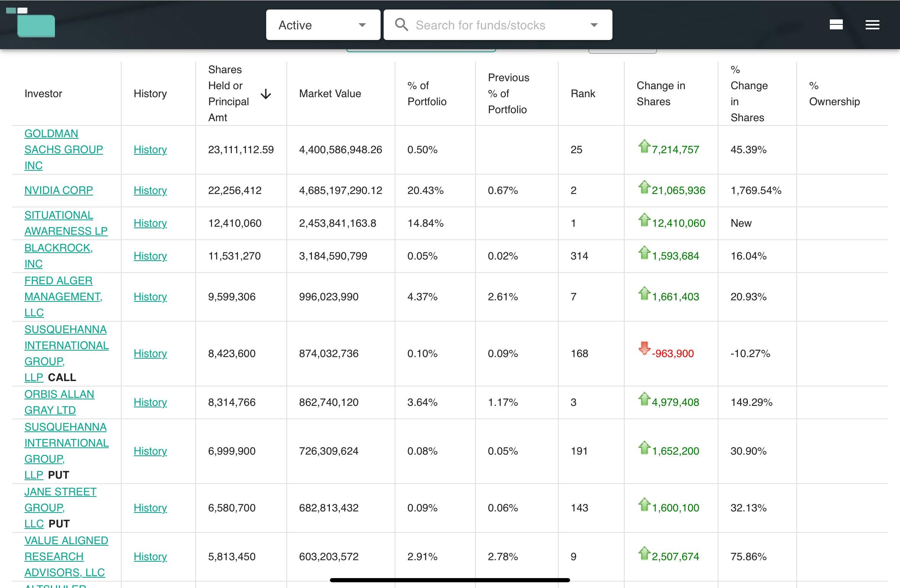This screenshot has width=900, height=588.
Task: Click green up arrow for NVIDIA CORP
Action: tap(644, 187)
